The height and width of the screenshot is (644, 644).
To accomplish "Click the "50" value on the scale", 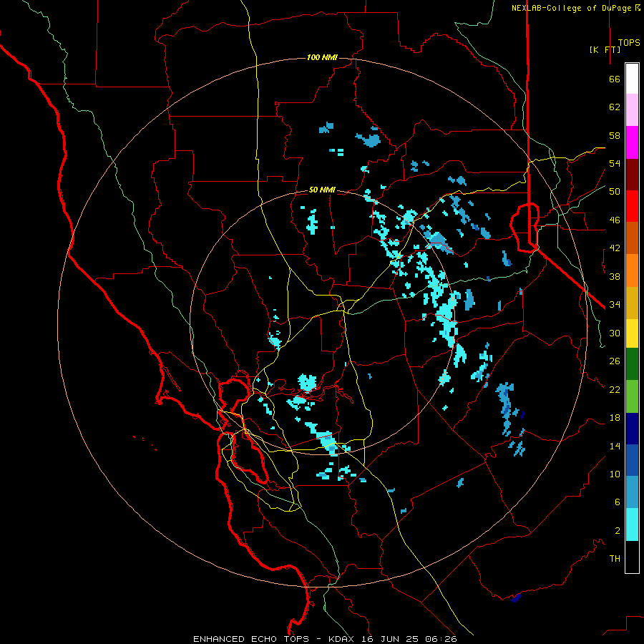I will click(615, 192).
